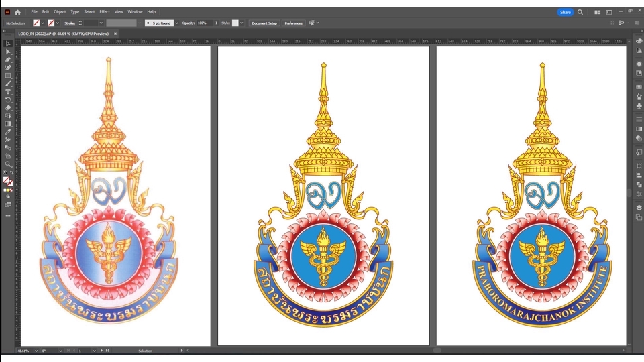Open the Transparency panel icon
The width and height of the screenshot is (644, 362).
639,138
